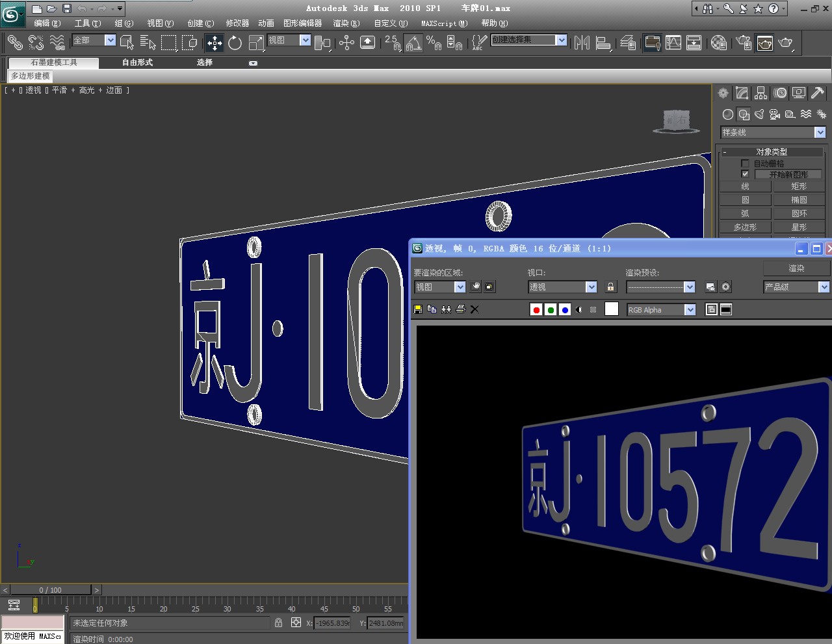832x644 pixels.
Task: Click the Mirror tool icon
Action: pos(582,43)
